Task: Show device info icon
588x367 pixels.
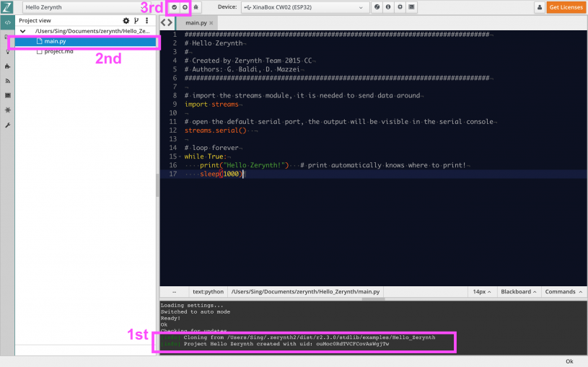Action: tap(388, 7)
